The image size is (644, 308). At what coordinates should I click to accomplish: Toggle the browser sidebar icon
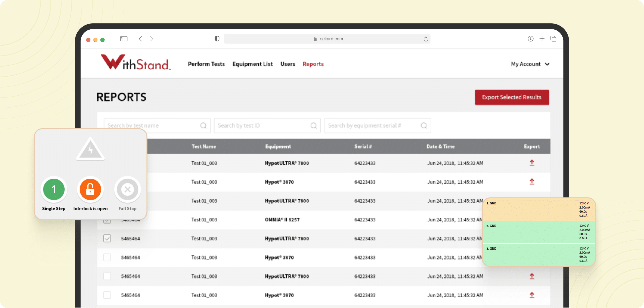[x=124, y=39]
